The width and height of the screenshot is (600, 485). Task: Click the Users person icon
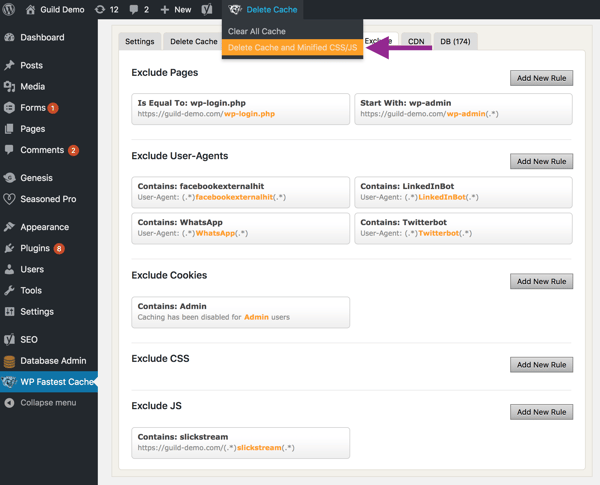click(9, 269)
